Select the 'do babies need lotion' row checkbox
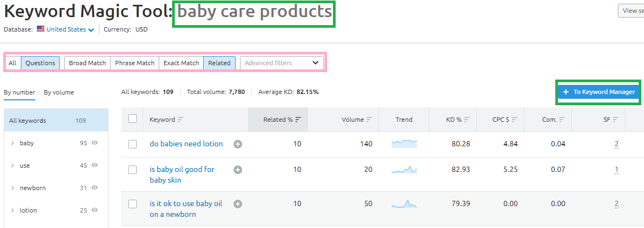The image size is (644, 228). tap(133, 144)
